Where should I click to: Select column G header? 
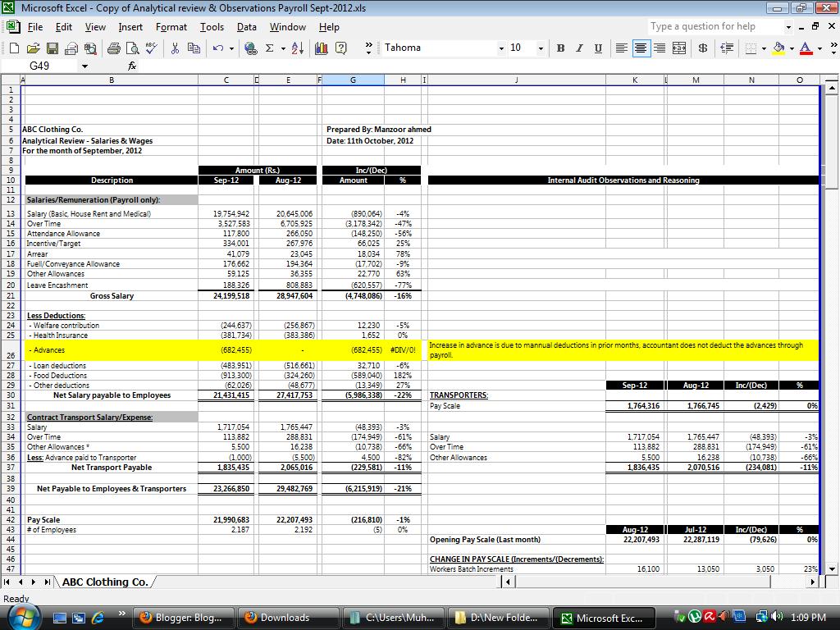pyautogui.click(x=353, y=80)
